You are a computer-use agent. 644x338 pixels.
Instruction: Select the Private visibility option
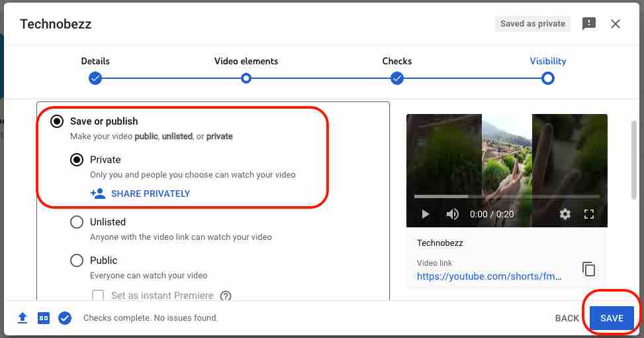[77, 160]
